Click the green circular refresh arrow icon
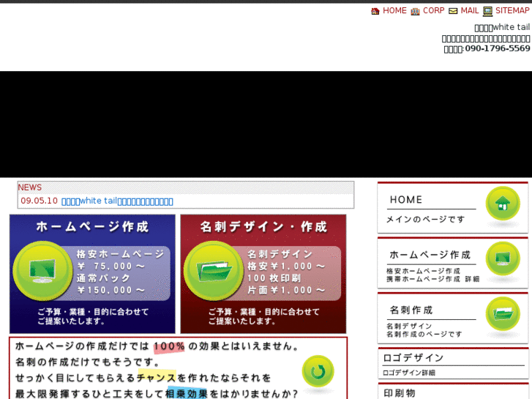Image resolution: width=532 pixels, height=399 pixels. 318,371
